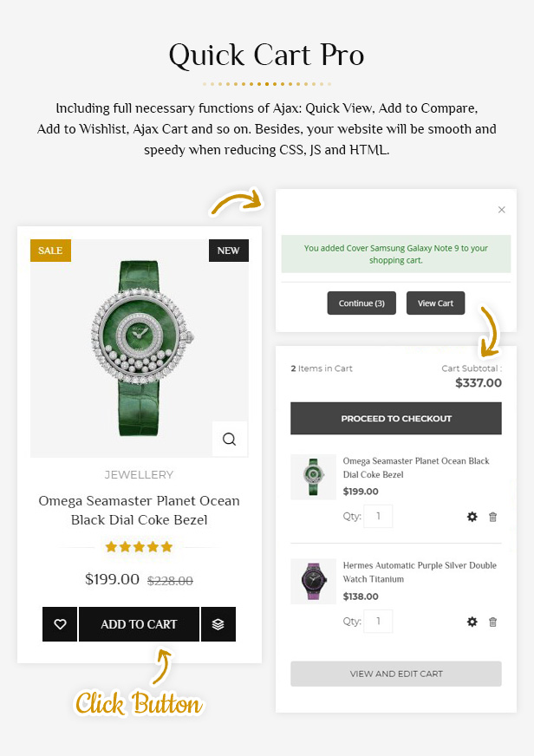Close the added-to-cart popup
Image resolution: width=534 pixels, height=756 pixels.
click(501, 210)
